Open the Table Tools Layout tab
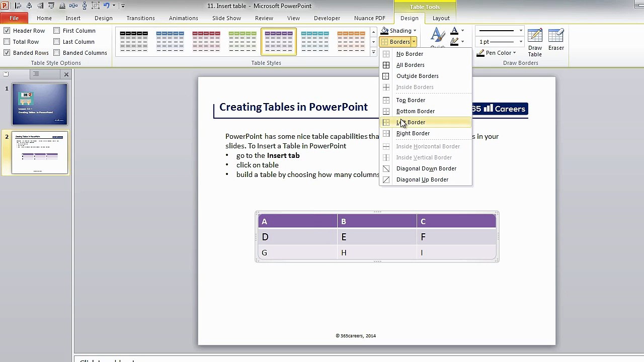Screen dimensions: 644x362 [441, 18]
